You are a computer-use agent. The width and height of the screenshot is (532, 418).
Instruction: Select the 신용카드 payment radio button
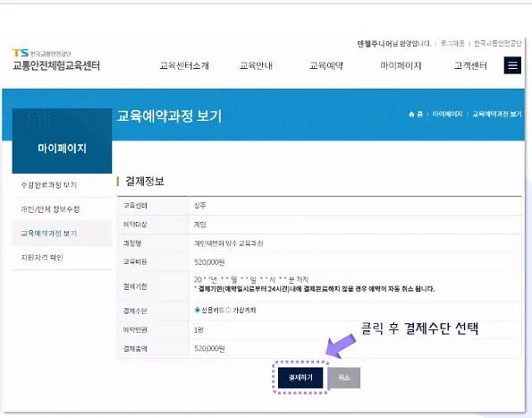pyautogui.click(x=197, y=310)
